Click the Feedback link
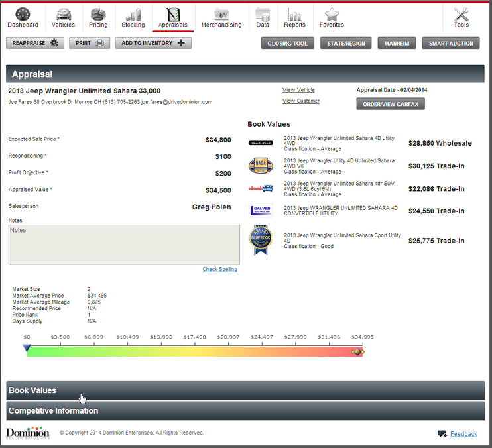The width and height of the screenshot is (492, 448). click(x=463, y=434)
